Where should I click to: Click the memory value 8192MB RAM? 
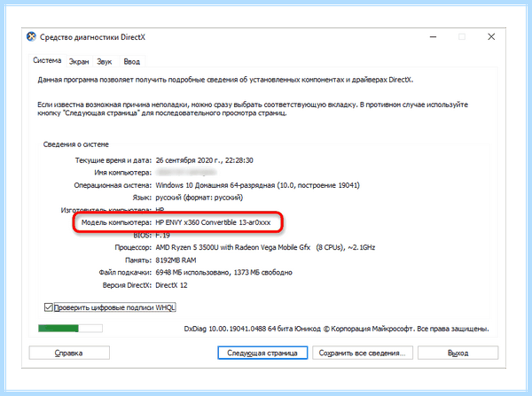click(176, 260)
